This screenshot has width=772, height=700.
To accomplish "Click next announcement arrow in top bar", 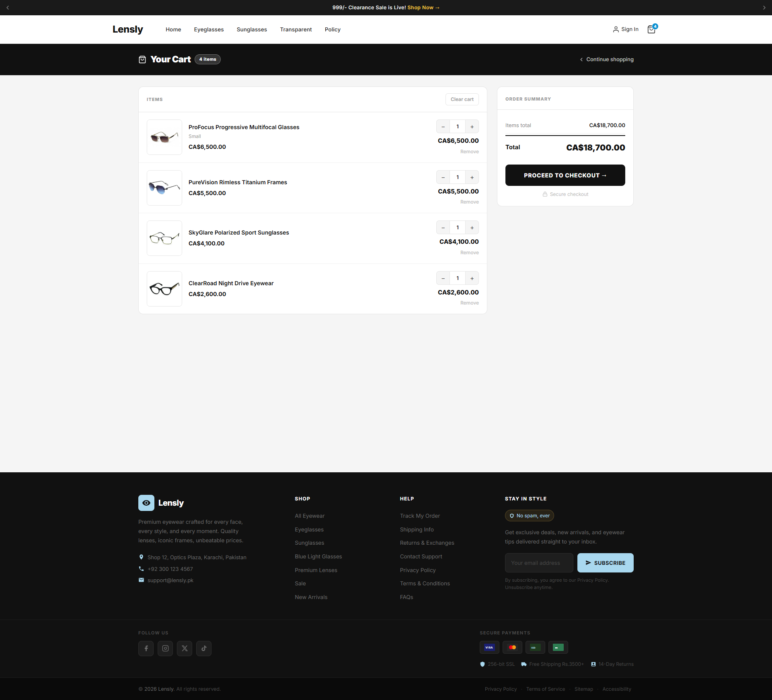I will 764,8.
